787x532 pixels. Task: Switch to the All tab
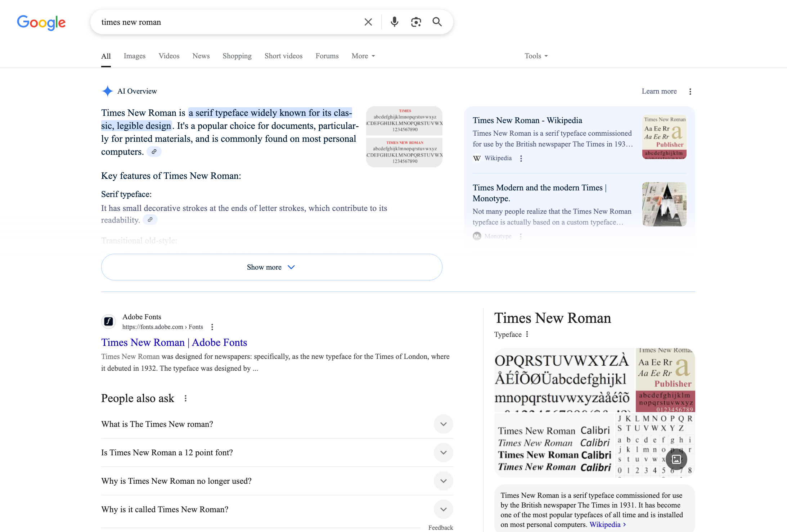(106, 56)
